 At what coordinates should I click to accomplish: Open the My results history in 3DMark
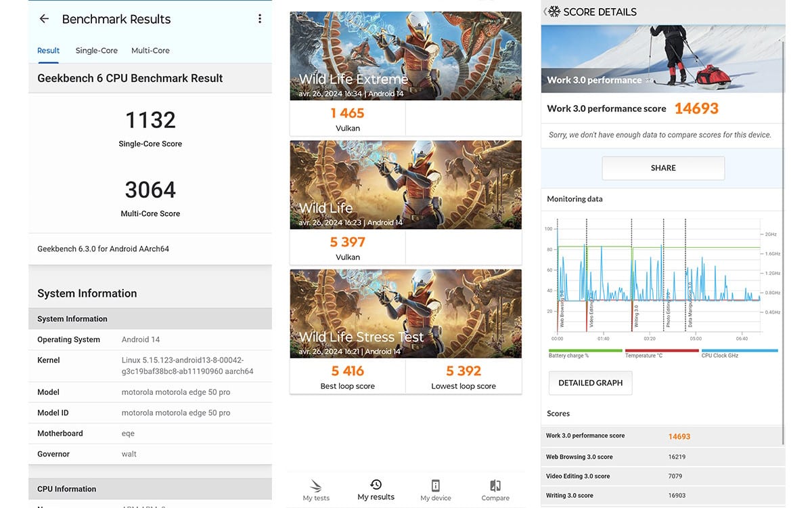click(376, 490)
